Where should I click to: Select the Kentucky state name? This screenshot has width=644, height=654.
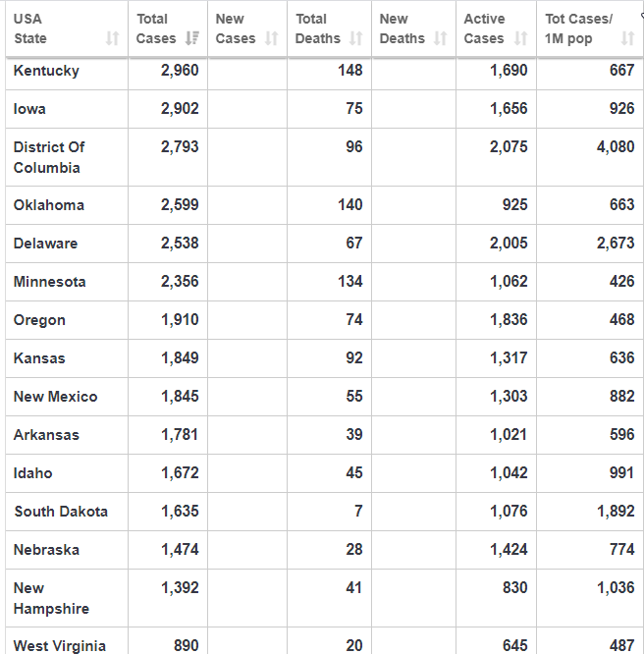(x=46, y=71)
